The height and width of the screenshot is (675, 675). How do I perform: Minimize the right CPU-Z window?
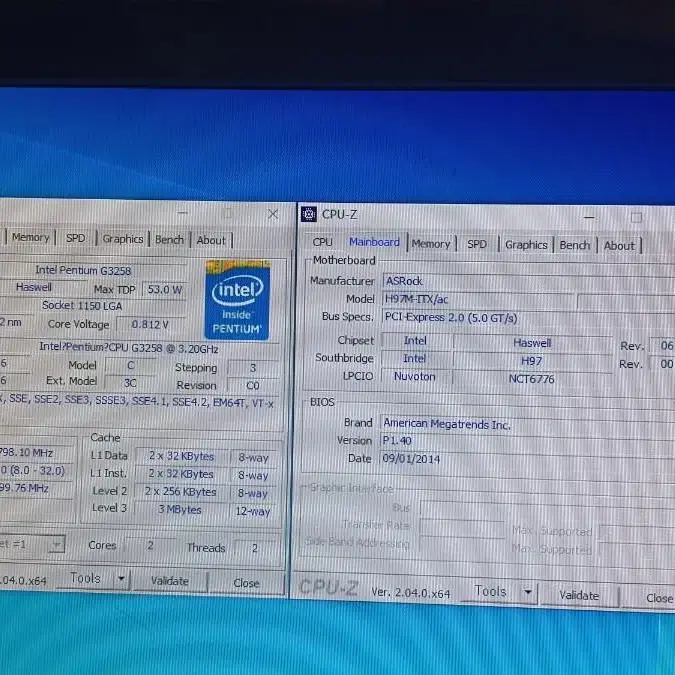[x=589, y=218]
